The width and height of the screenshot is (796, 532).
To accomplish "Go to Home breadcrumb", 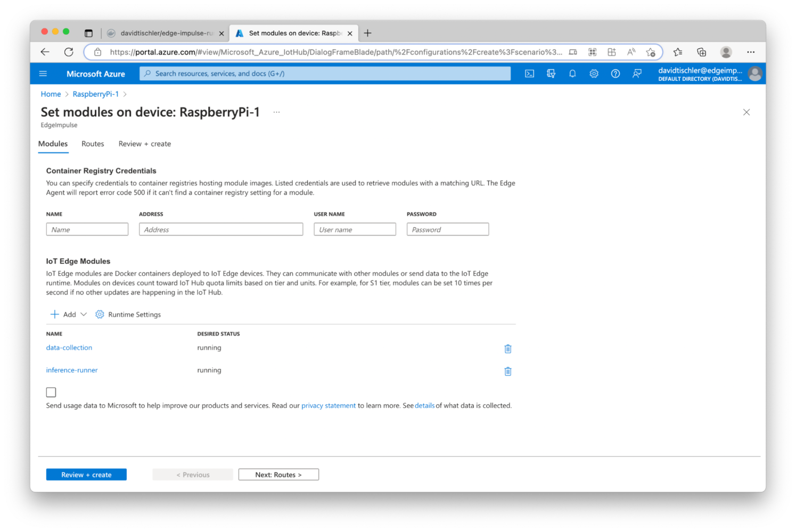I will pos(51,94).
